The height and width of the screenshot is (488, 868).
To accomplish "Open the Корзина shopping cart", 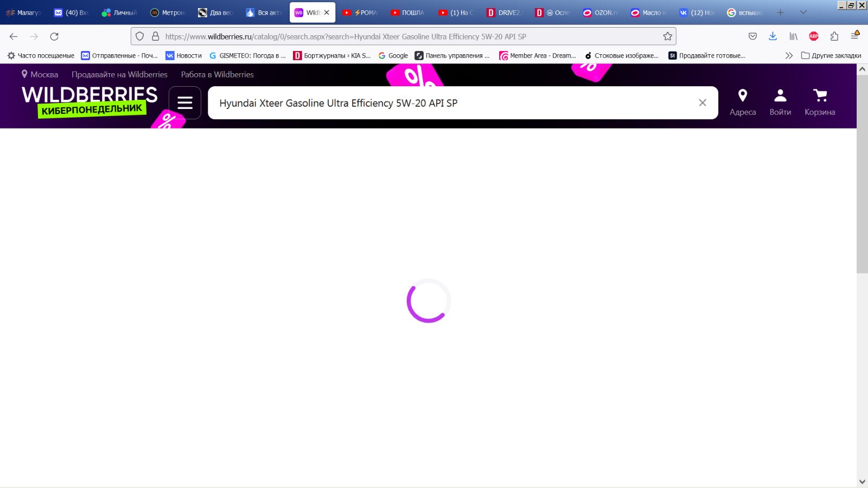I will click(820, 102).
